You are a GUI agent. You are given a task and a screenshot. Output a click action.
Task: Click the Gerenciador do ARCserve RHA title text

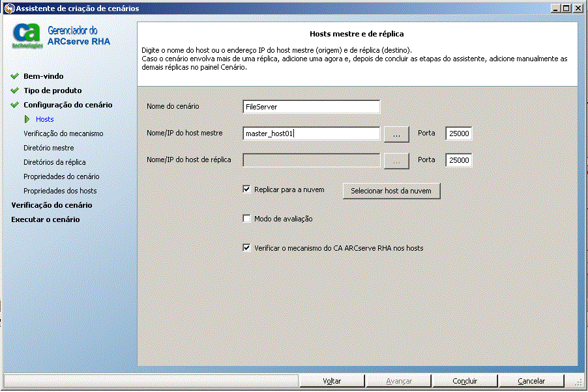coord(79,36)
